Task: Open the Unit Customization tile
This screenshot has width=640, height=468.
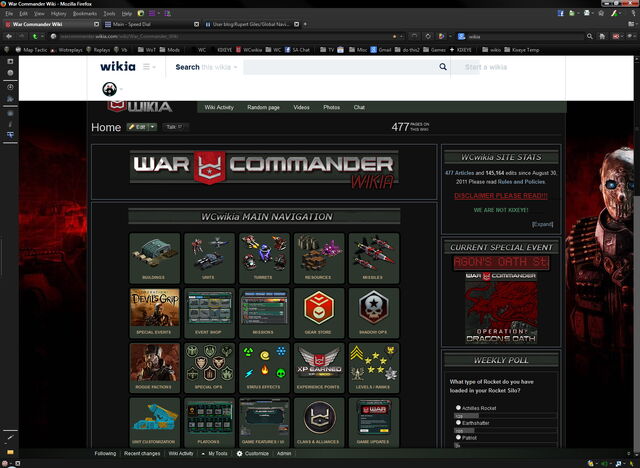Action: coord(154,422)
